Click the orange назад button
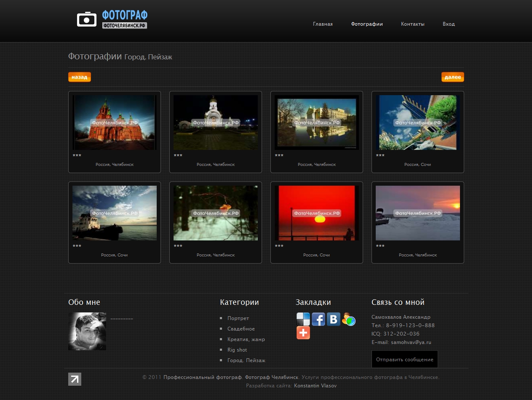 (x=80, y=77)
